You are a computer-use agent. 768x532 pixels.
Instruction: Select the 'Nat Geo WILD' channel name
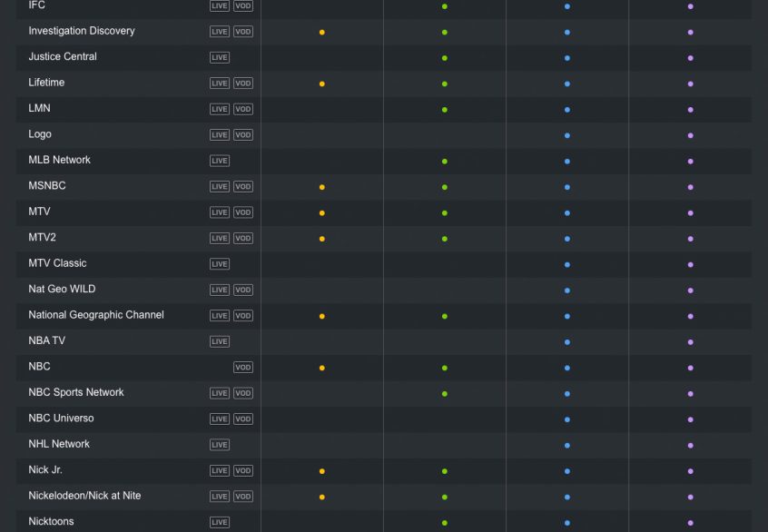pos(62,289)
